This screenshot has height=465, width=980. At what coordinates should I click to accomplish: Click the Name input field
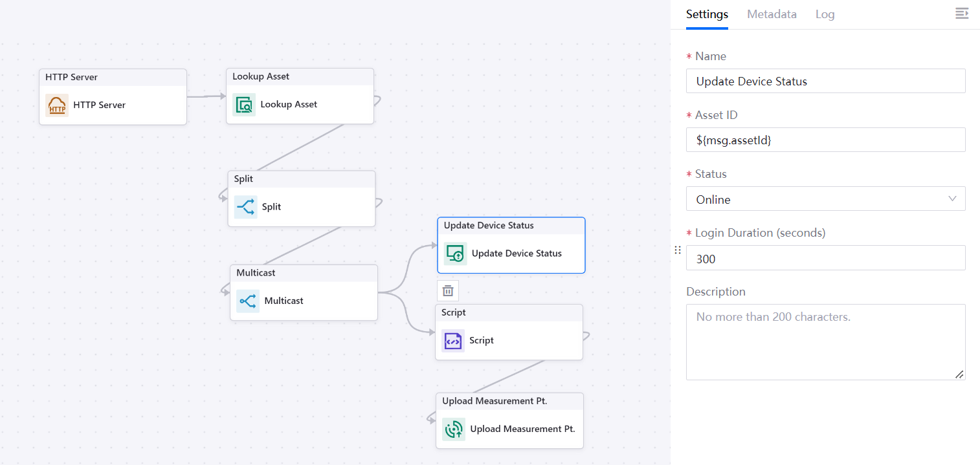pyautogui.click(x=825, y=81)
